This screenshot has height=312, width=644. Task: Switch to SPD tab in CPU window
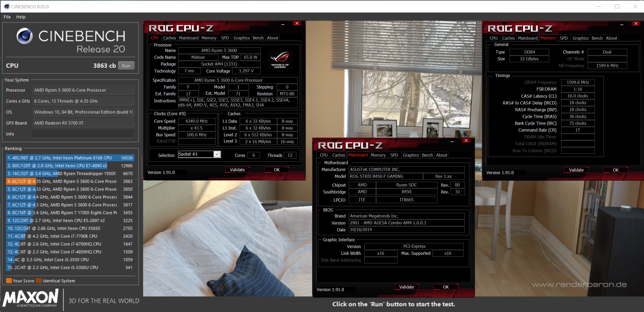tap(225, 38)
